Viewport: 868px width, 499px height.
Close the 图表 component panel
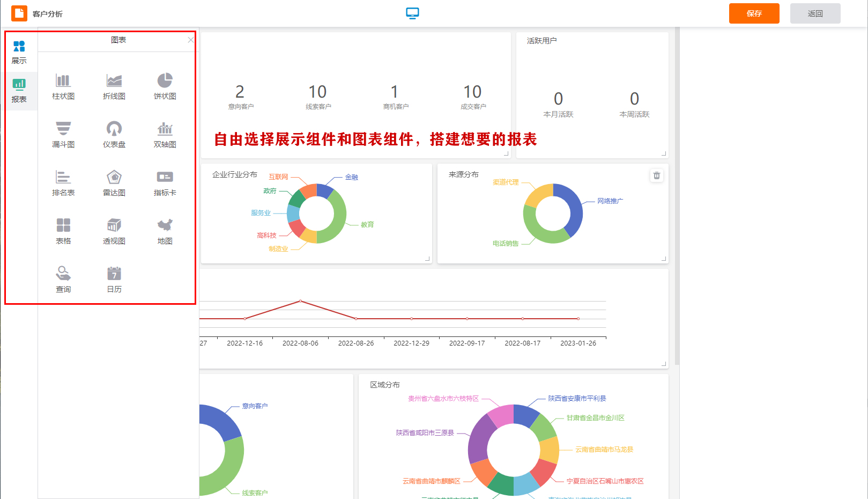[x=190, y=40]
